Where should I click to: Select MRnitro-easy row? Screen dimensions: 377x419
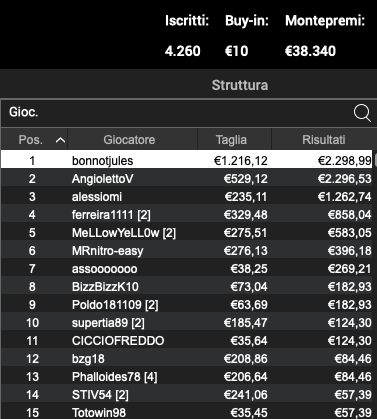(x=186, y=251)
